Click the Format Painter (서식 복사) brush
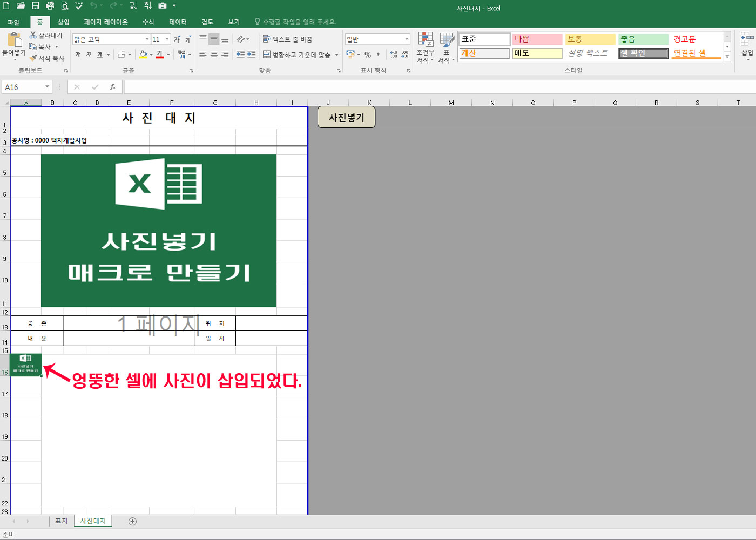 click(46, 58)
